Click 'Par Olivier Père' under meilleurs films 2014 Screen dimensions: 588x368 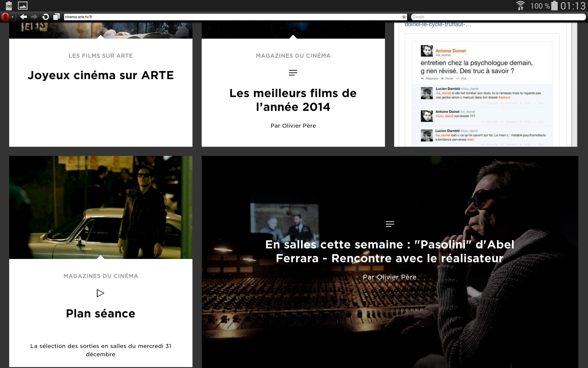[293, 126]
